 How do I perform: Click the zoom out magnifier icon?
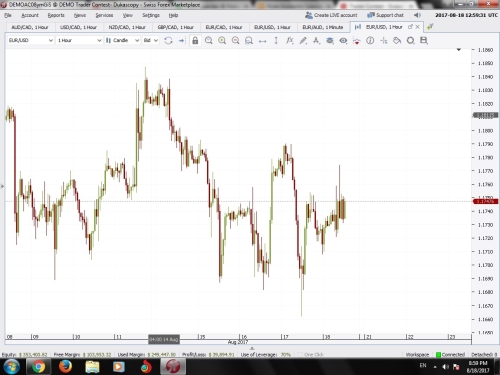coord(235,41)
